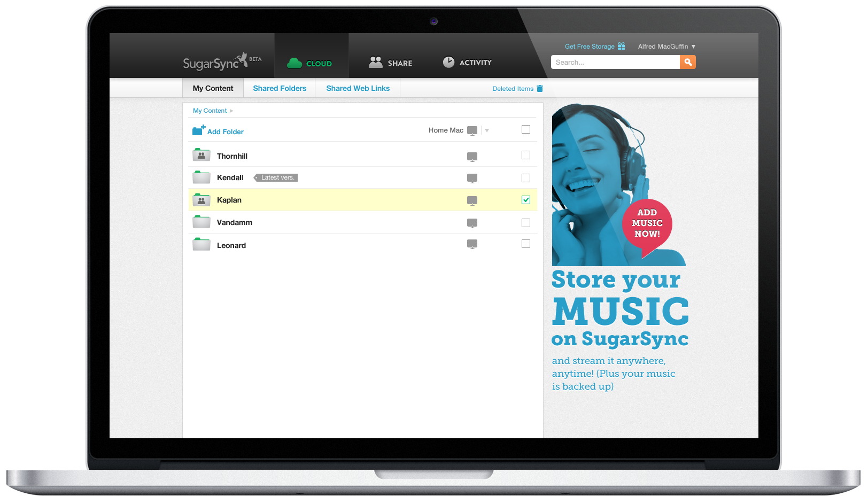Click the Activity clock icon
The height and width of the screenshot is (504, 868).
448,62
